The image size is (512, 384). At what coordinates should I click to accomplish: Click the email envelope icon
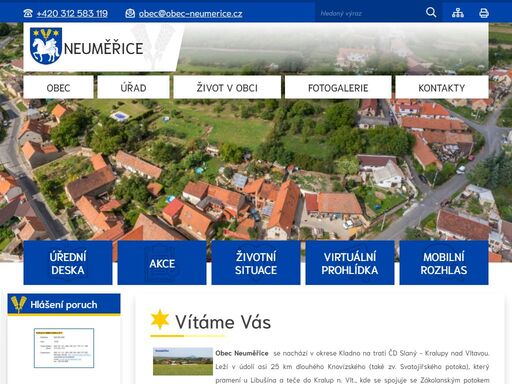[x=130, y=13]
